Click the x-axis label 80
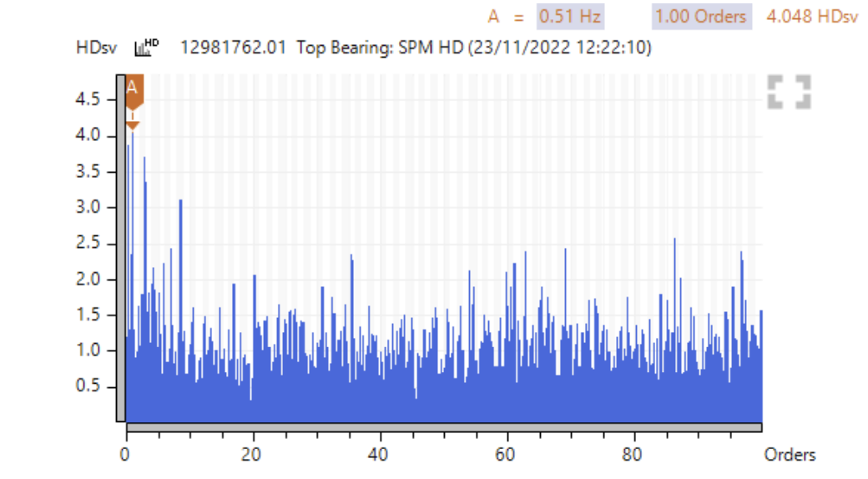868x479 pixels. (x=634, y=455)
